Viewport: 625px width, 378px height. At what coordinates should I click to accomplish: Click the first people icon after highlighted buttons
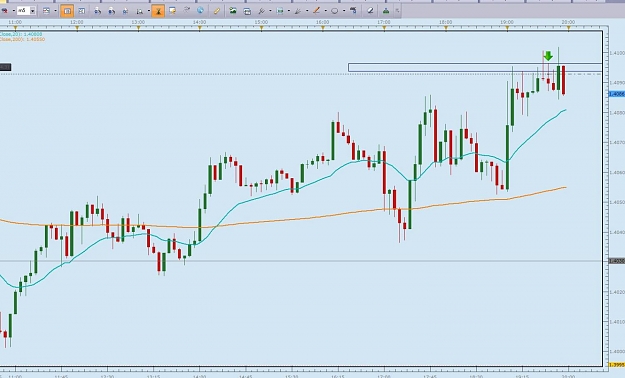pyautogui.click(x=97, y=11)
